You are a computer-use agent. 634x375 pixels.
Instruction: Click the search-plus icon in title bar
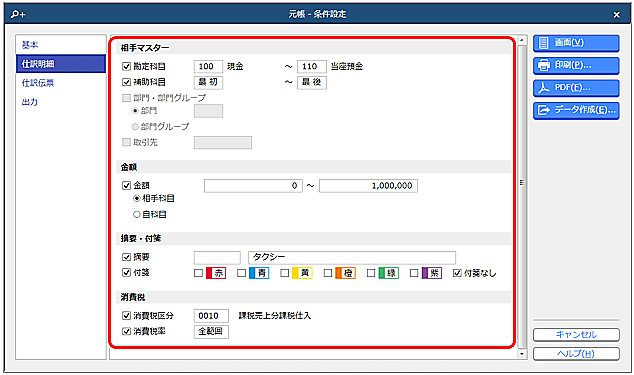[18, 15]
